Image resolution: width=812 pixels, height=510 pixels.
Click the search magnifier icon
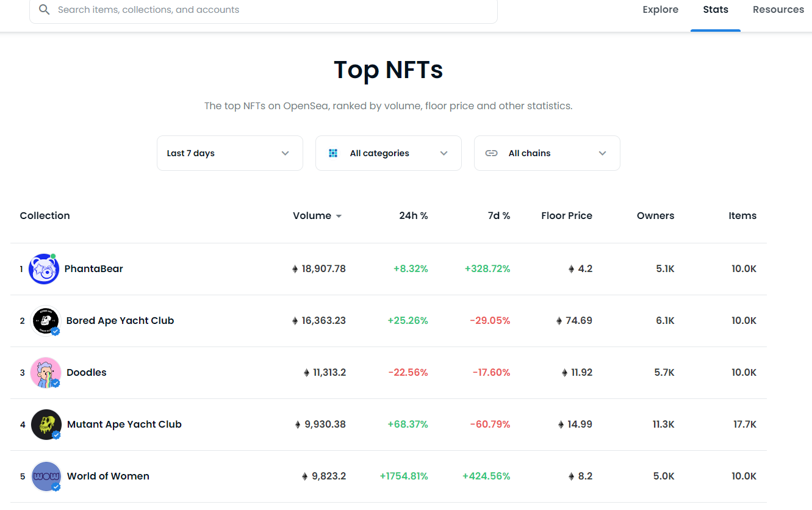(x=44, y=10)
